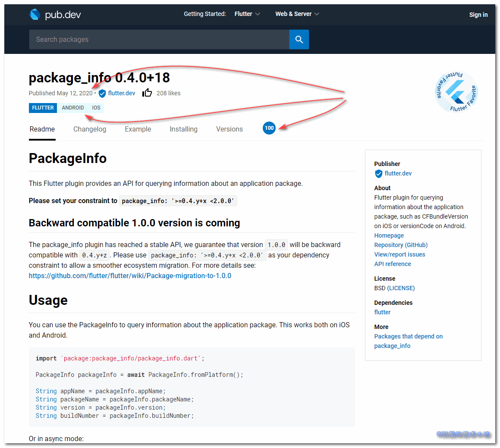Click 'Backward compatible 1.0.0 version is coming' heading
The image size is (500, 448).
pos(134,223)
